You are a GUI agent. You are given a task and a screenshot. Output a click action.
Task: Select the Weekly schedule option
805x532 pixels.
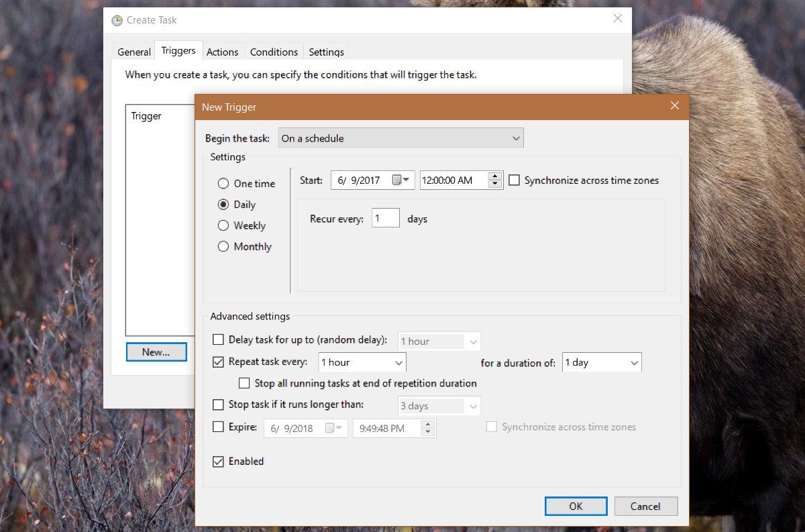pos(223,225)
